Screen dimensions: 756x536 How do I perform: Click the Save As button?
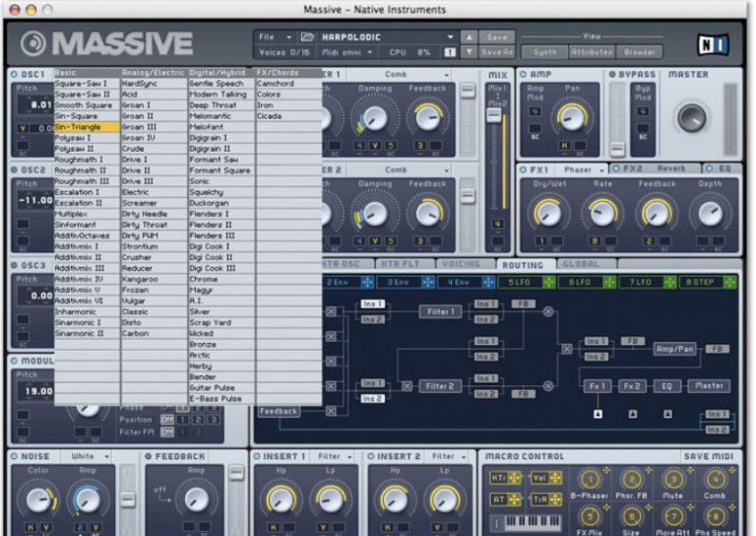pyautogui.click(x=497, y=52)
